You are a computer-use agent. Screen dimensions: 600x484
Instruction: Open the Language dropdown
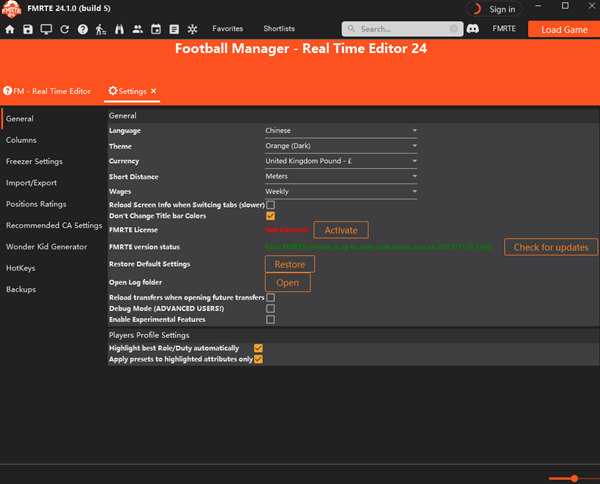(x=340, y=130)
